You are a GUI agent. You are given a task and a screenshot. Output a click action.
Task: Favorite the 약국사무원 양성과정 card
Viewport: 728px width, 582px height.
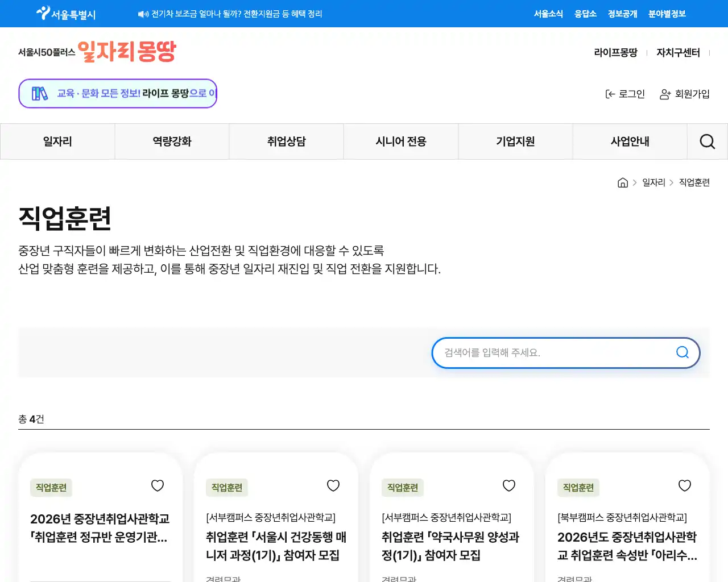tap(509, 485)
